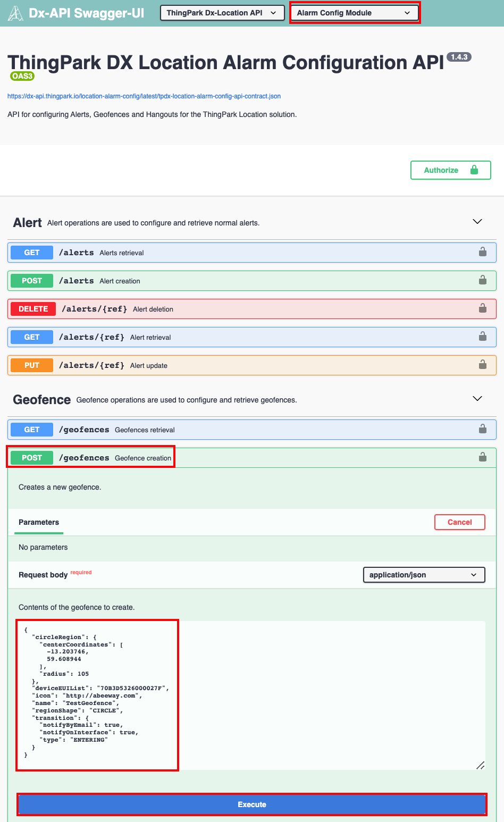Click the lock icon on GET /alerts/{ref}
The height and width of the screenshot is (822, 504).
483,337
